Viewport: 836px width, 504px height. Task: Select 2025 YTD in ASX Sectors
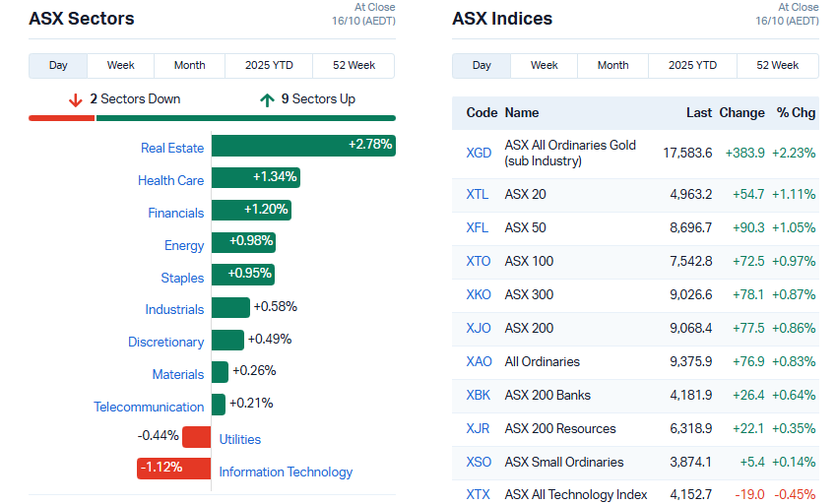click(269, 66)
